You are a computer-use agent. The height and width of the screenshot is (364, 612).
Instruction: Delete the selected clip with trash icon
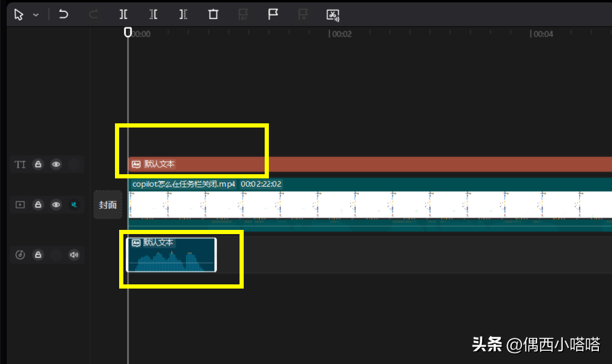click(213, 14)
